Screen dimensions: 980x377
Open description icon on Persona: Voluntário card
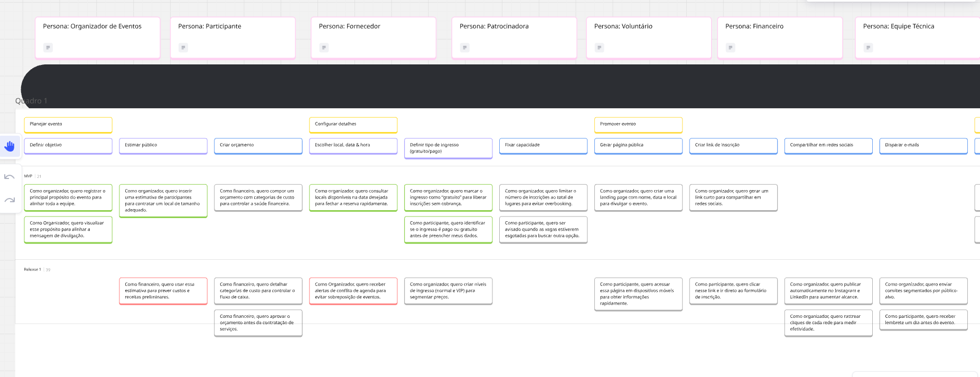[599, 48]
